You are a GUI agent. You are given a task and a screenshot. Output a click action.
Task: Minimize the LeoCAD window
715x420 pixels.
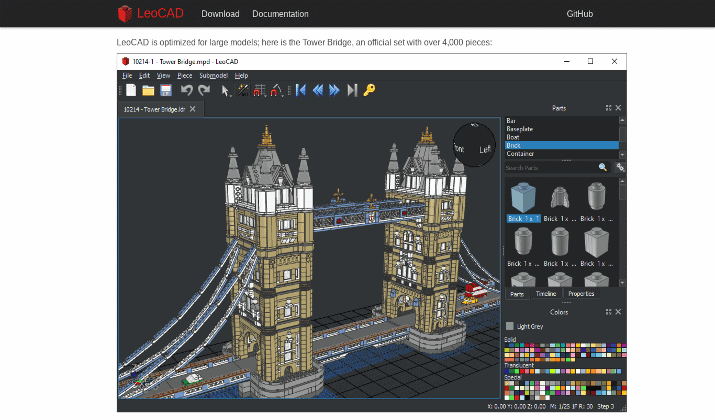567,62
